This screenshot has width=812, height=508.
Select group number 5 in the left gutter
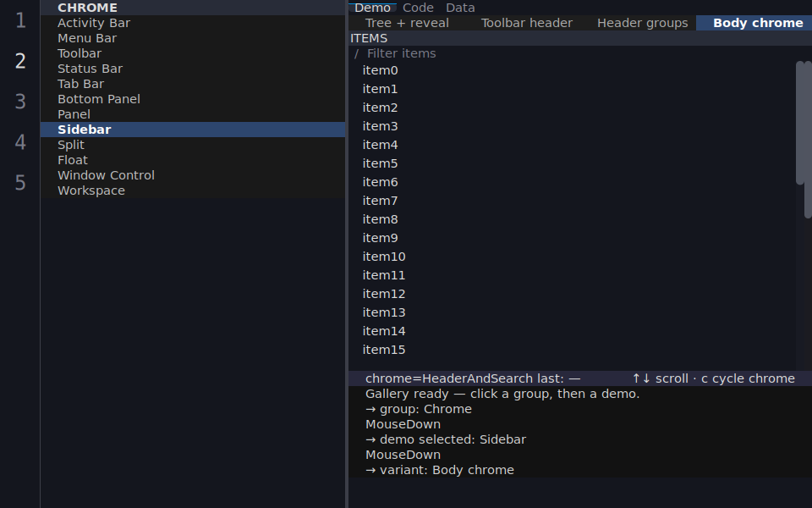tap(20, 183)
